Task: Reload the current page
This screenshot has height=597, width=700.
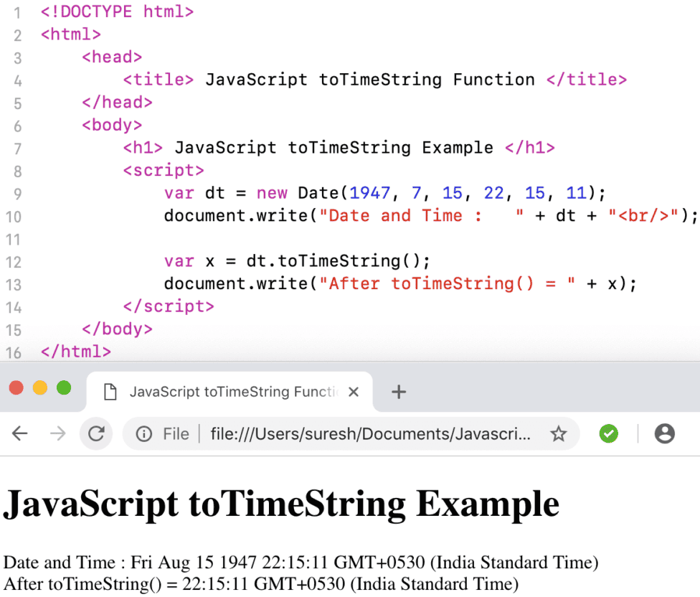Action: point(96,433)
